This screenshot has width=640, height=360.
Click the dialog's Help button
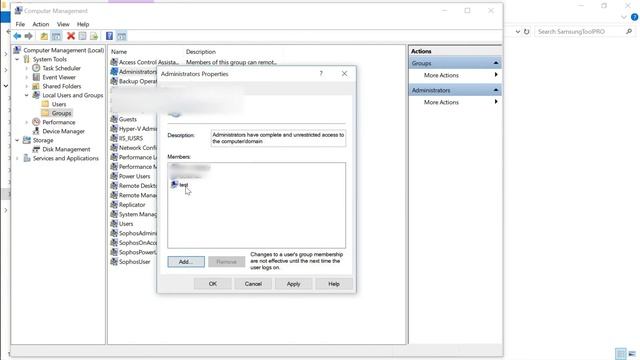click(x=334, y=284)
